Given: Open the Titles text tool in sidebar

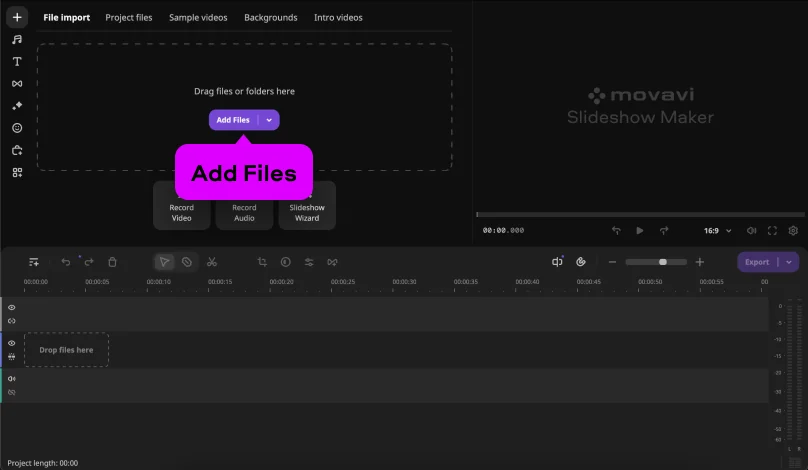Looking at the screenshot, I should [x=17, y=61].
